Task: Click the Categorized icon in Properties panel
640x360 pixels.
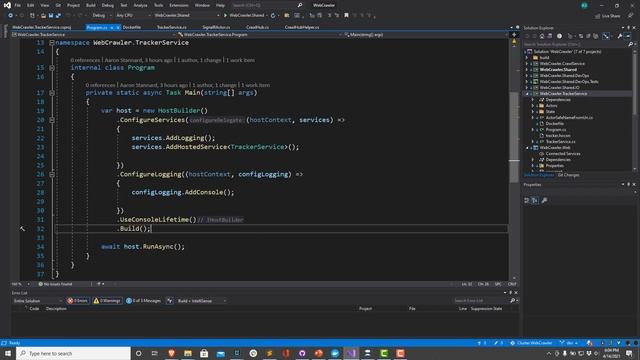Action: (x=527, y=200)
